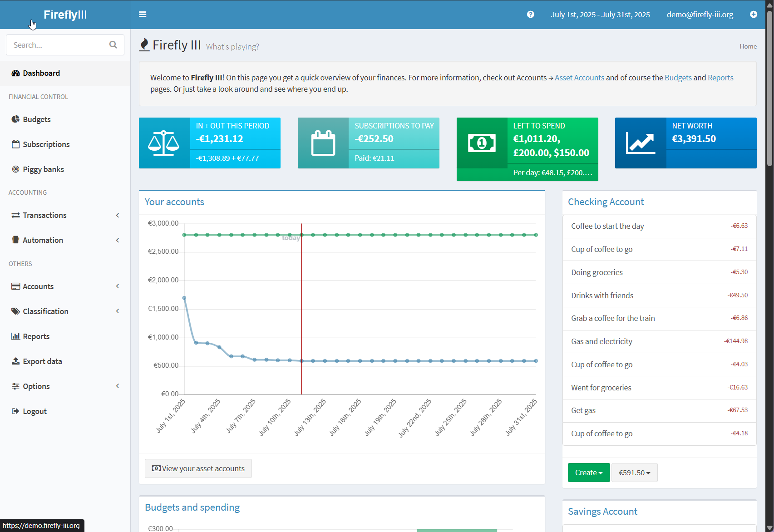Screen dimensions: 774x532
Task: Click the Export data upload icon
Action: 16,361
